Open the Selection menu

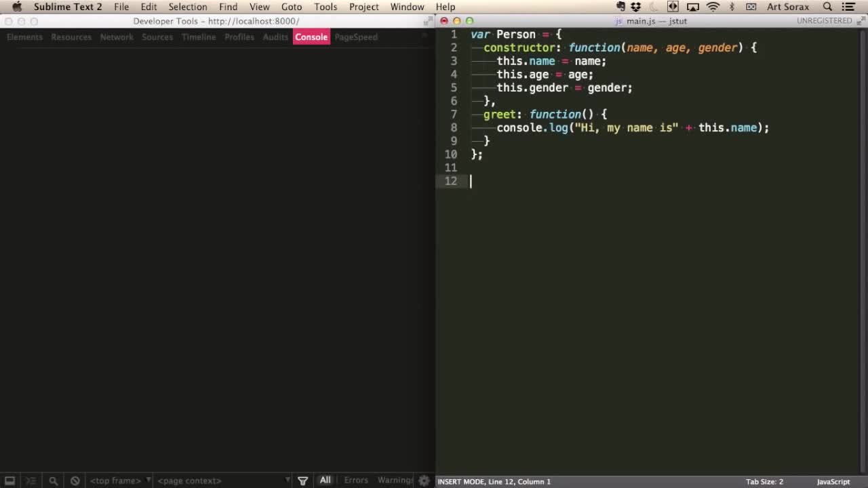point(188,7)
